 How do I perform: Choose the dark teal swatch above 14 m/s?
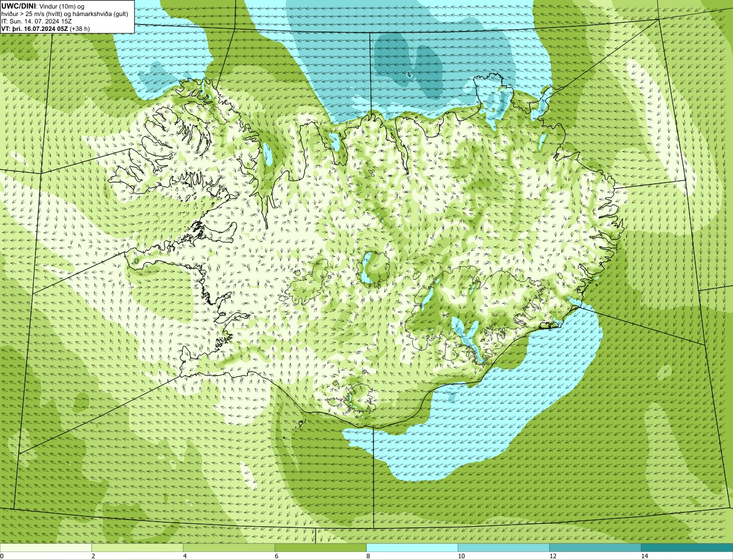687,547
